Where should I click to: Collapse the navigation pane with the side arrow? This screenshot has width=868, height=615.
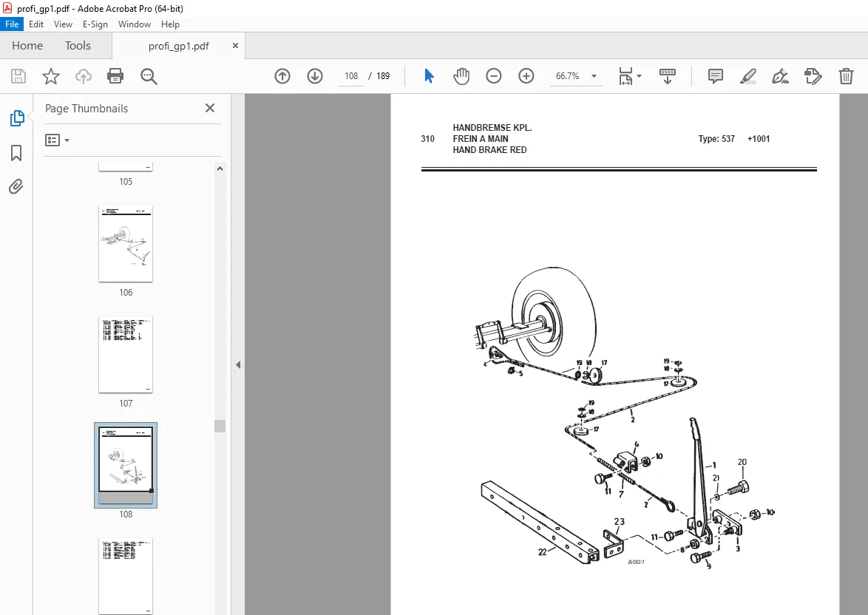click(x=238, y=365)
